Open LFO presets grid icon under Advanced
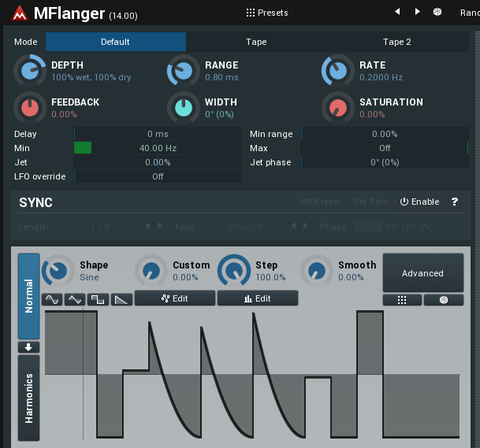480x448 pixels. tap(402, 300)
